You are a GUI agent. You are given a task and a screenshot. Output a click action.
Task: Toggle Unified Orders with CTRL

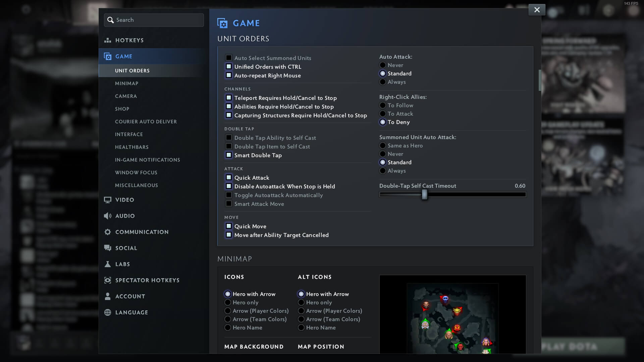[x=229, y=66]
